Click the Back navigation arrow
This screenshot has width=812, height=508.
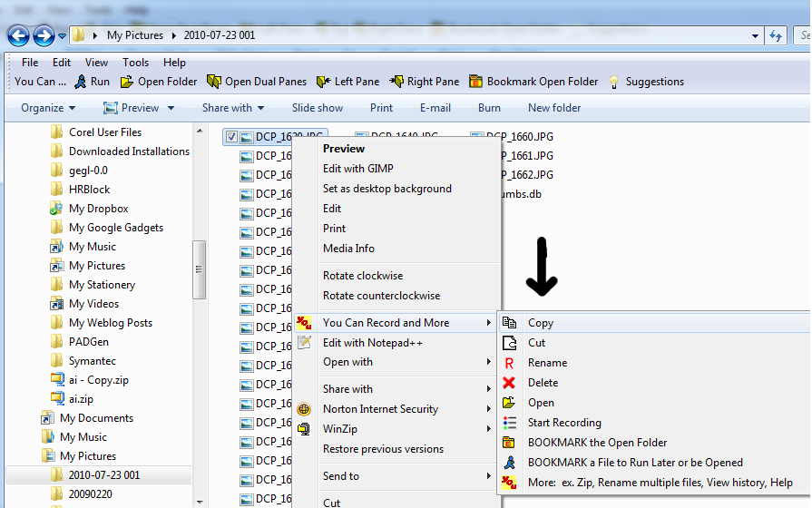(x=19, y=35)
